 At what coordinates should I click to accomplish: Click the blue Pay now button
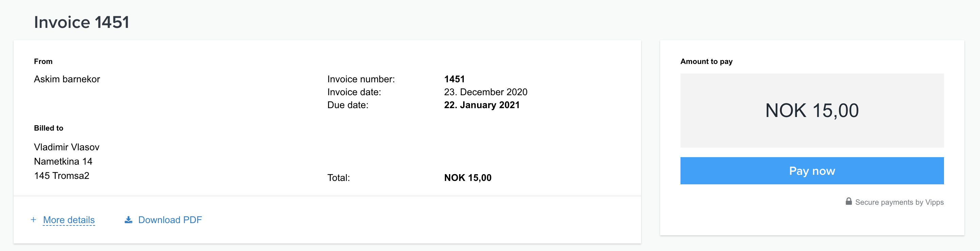point(812,171)
